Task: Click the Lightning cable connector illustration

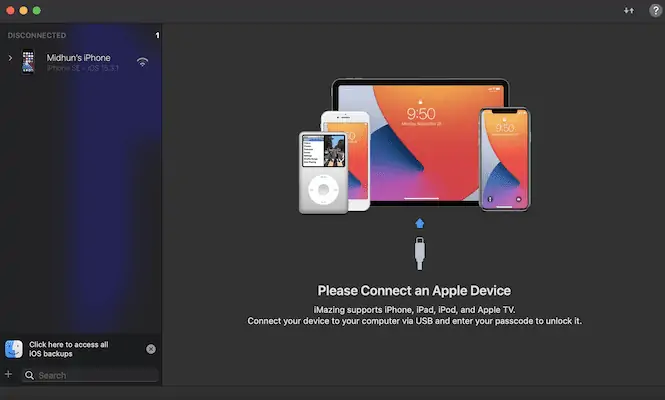Action: point(420,251)
